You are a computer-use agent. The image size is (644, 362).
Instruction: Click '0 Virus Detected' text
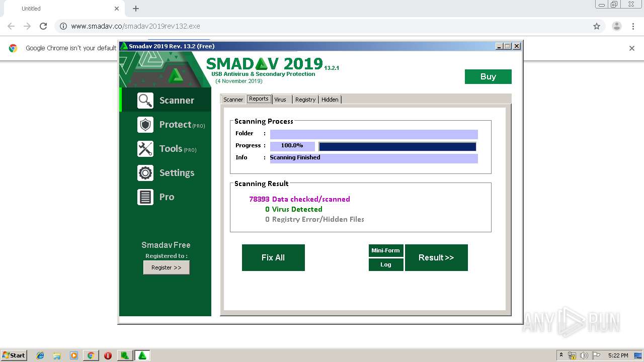coord(294,209)
